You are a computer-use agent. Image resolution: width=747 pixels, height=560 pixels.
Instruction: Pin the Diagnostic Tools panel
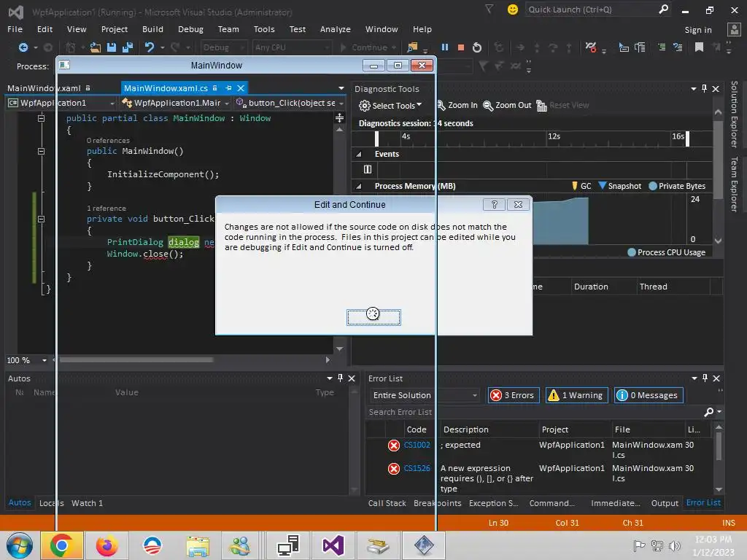coord(704,88)
